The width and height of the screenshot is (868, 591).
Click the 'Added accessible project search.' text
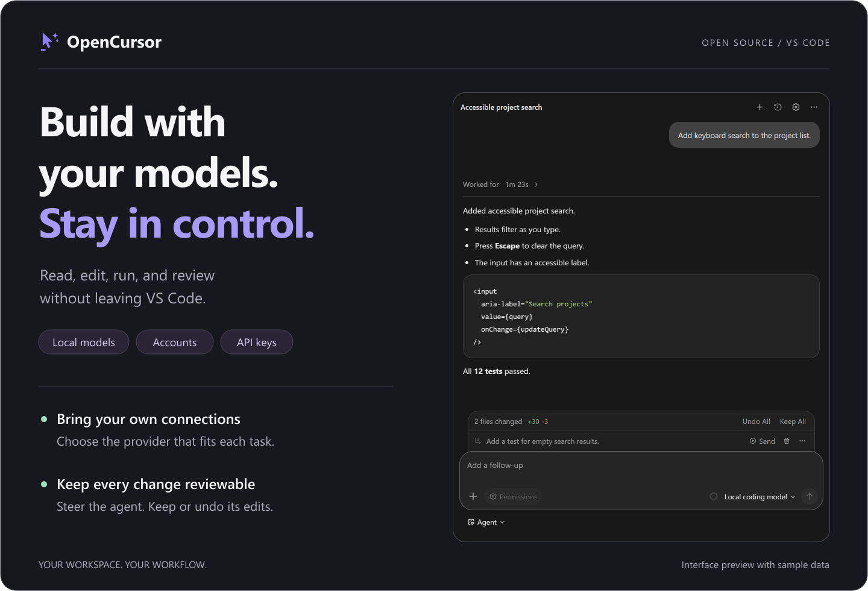[519, 210]
